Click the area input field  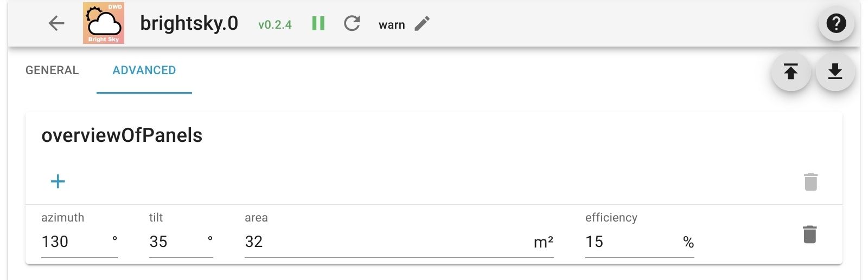click(385, 242)
